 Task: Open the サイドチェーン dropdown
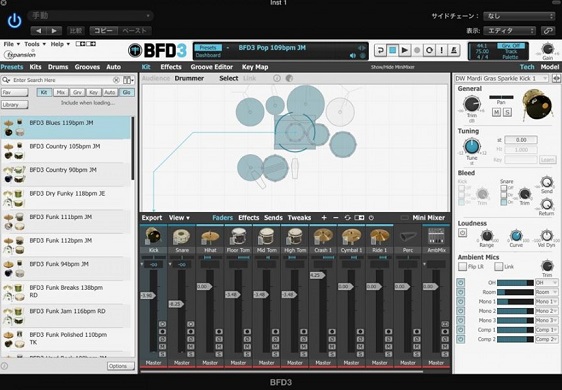pyautogui.click(x=519, y=16)
